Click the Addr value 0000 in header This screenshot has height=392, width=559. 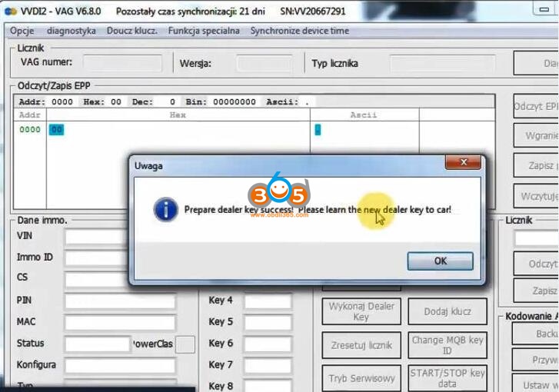tap(62, 102)
